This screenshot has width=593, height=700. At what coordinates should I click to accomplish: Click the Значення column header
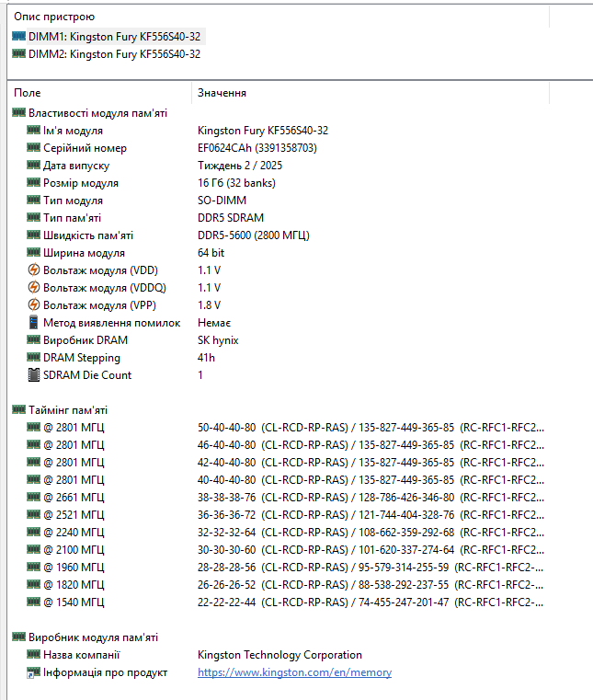pyautogui.click(x=222, y=93)
